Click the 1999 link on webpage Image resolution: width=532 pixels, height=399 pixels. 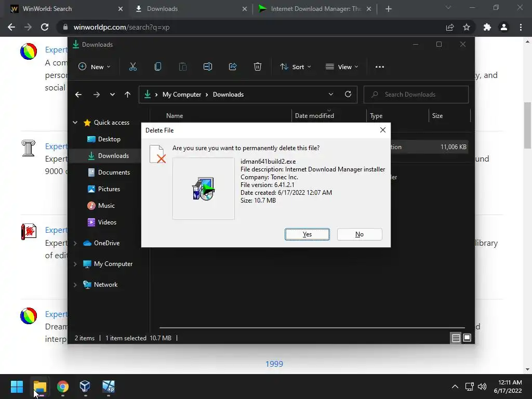[274, 364]
